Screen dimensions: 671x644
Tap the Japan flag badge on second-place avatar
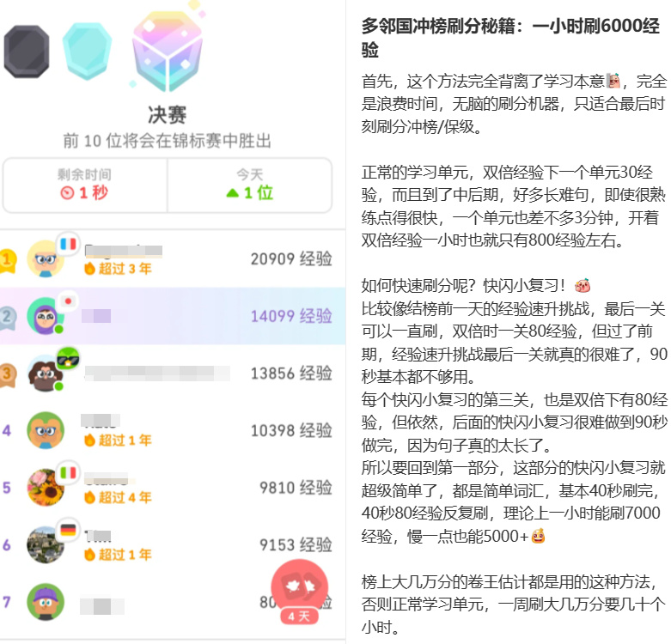click(68, 301)
